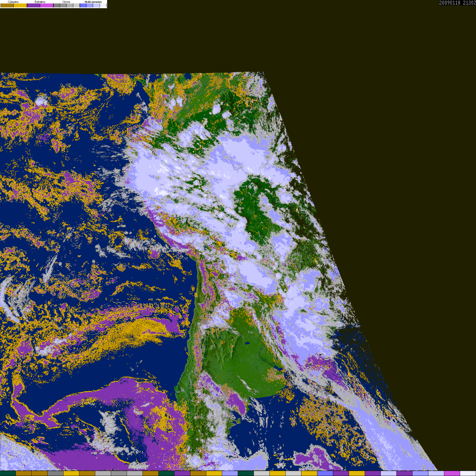This screenshot has height=476, width=476.
Task: Click the 20090118 2130Z timestamp
Action: (x=457, y=3)
